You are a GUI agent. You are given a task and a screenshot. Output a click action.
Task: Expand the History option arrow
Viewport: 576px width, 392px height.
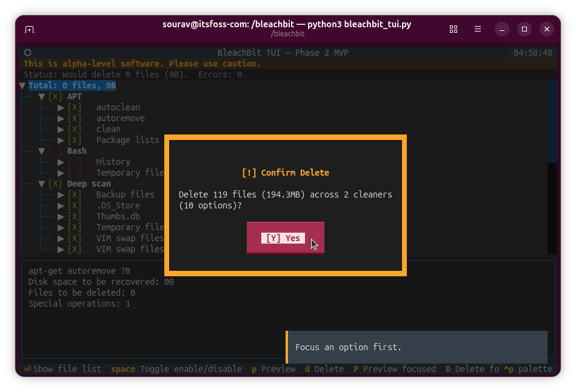click(61, 162)
